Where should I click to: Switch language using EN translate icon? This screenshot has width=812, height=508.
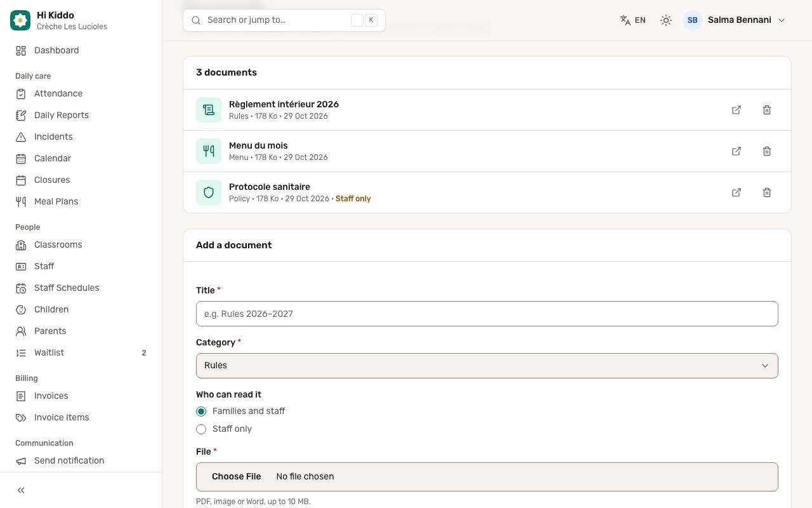633,20
